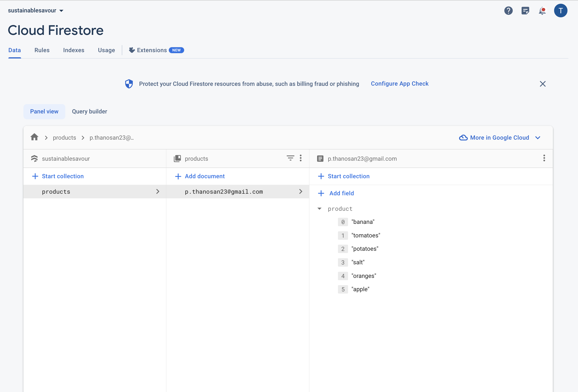Select the "tomatoes" array value
The image size is (578, 392).
point(366,235)
